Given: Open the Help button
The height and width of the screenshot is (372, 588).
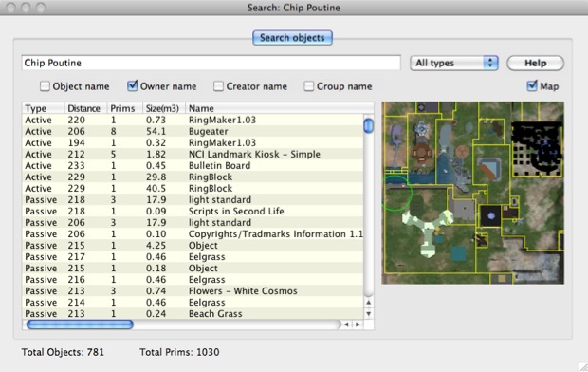Looking at the screenshot, I should 535,63.
